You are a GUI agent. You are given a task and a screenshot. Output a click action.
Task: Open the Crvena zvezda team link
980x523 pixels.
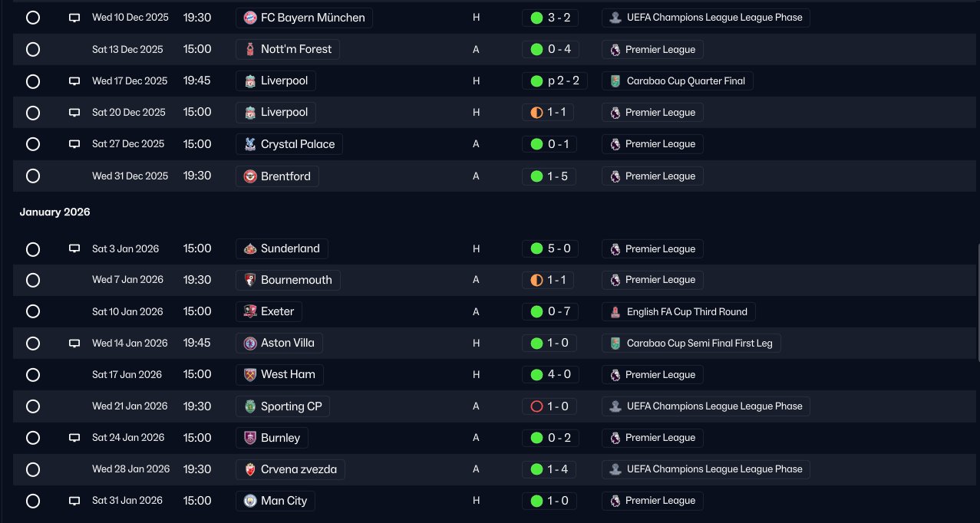coord(290,469)
